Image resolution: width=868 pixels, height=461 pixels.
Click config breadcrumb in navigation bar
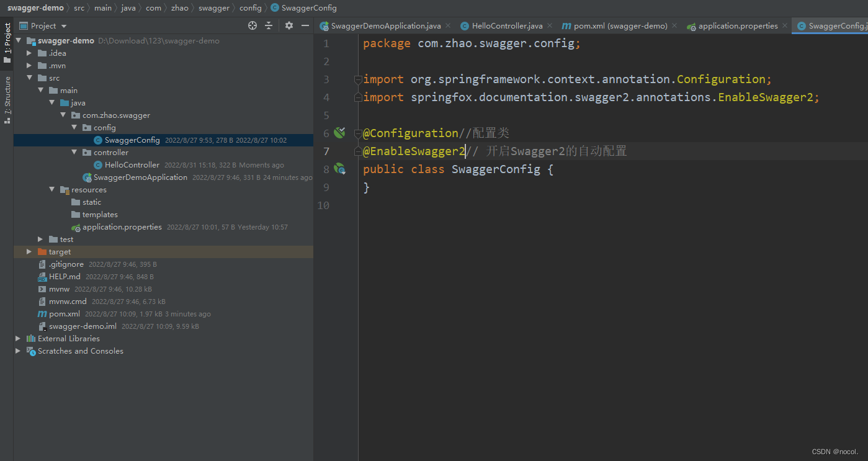[x=251, y=8]
